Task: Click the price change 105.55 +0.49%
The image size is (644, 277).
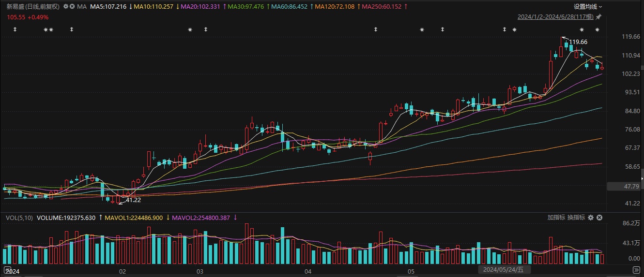Action: (28, 17)
